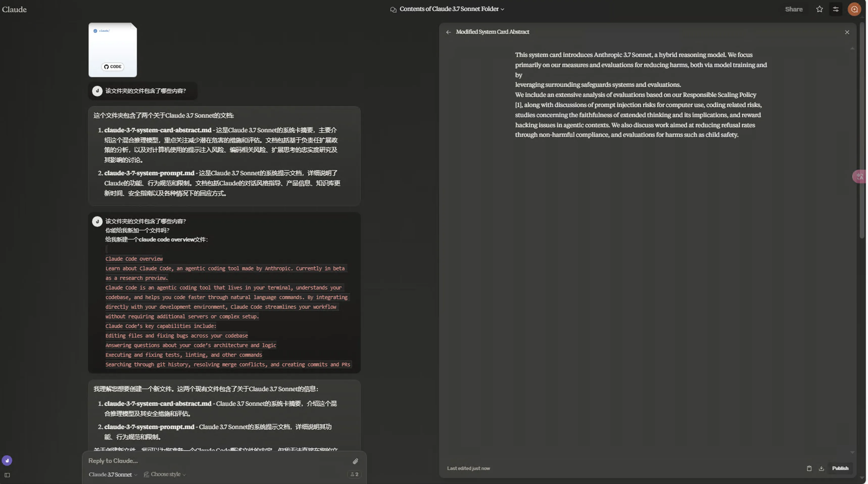
Task: Click 'Searching through git history' line
Action: click(228, 364)
